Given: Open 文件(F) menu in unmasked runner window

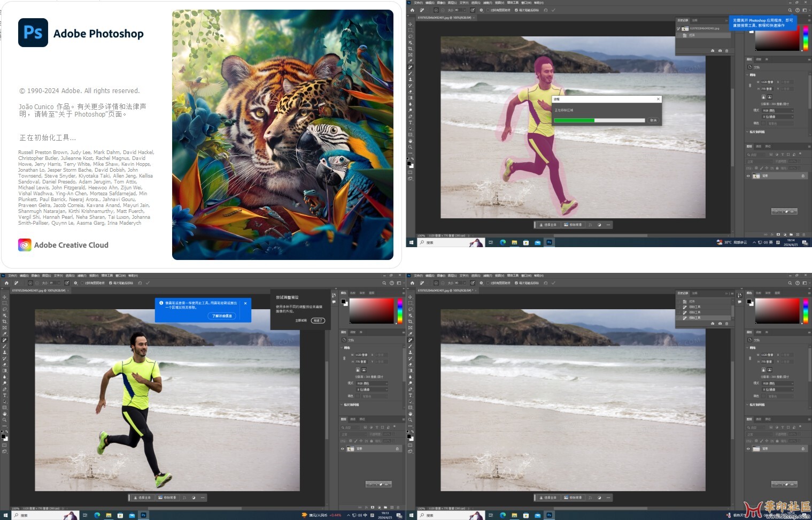Looking at the screenshot, I should (12, 276).
